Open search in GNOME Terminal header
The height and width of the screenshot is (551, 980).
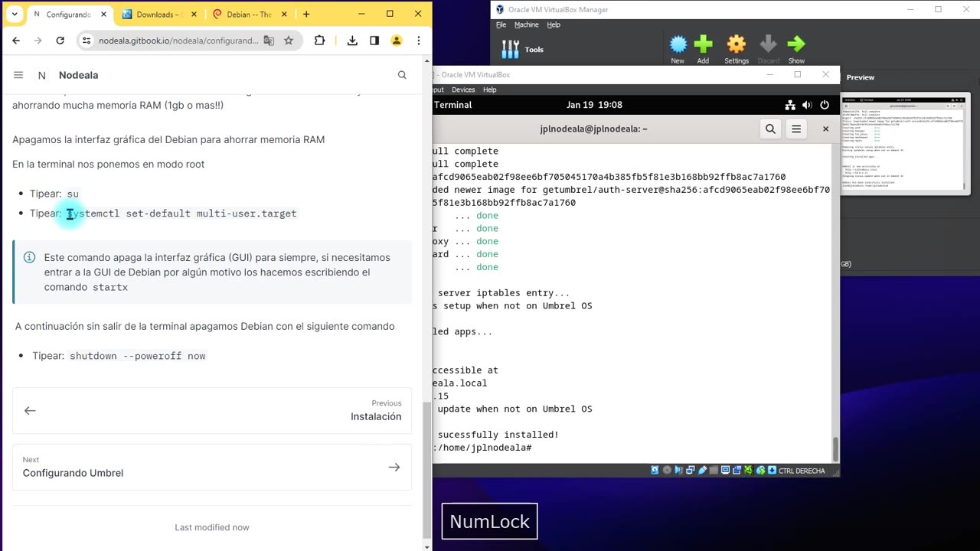point(770,129)
